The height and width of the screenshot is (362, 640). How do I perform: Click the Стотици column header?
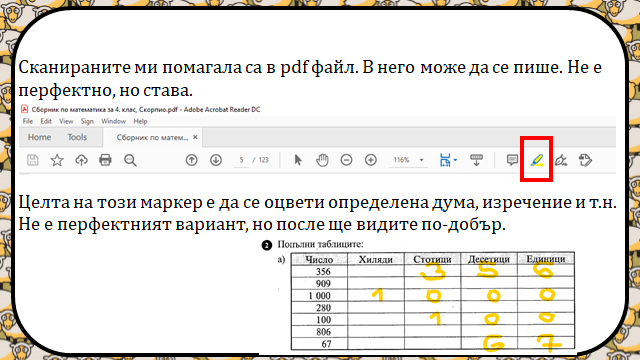(432, 259)
